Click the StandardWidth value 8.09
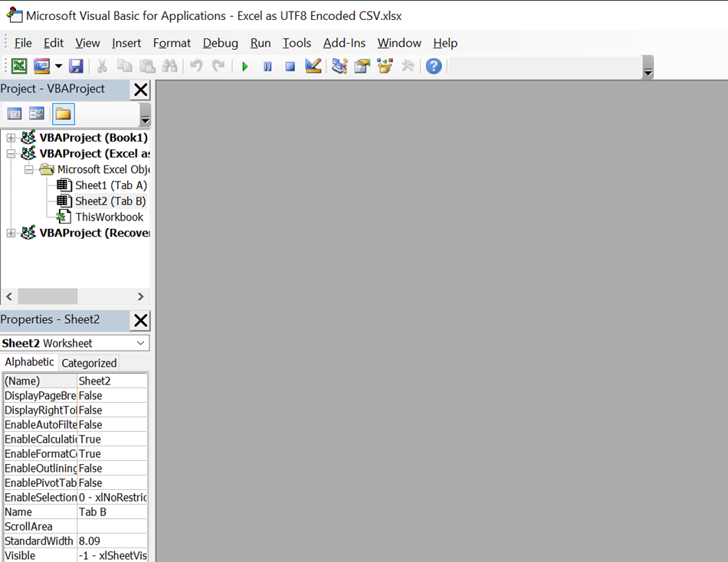The width and height of the screenshot is (728, 562). pyautogui.click(x=112, y=541)
